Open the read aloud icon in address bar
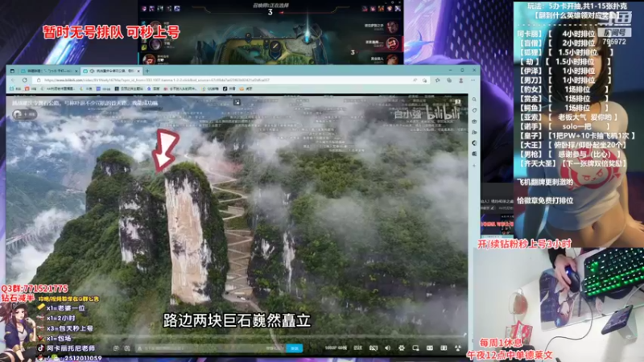 (415, 80)
